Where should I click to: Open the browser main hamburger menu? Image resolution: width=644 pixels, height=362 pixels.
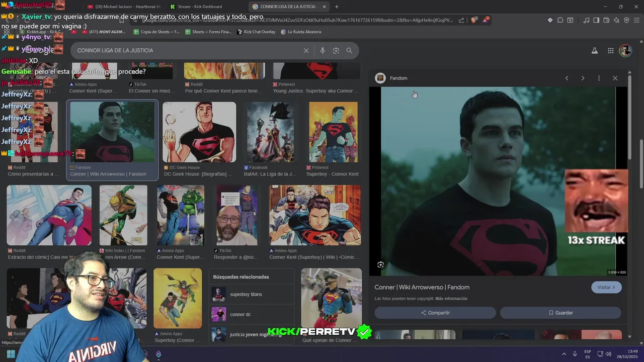tap(637, 20)
